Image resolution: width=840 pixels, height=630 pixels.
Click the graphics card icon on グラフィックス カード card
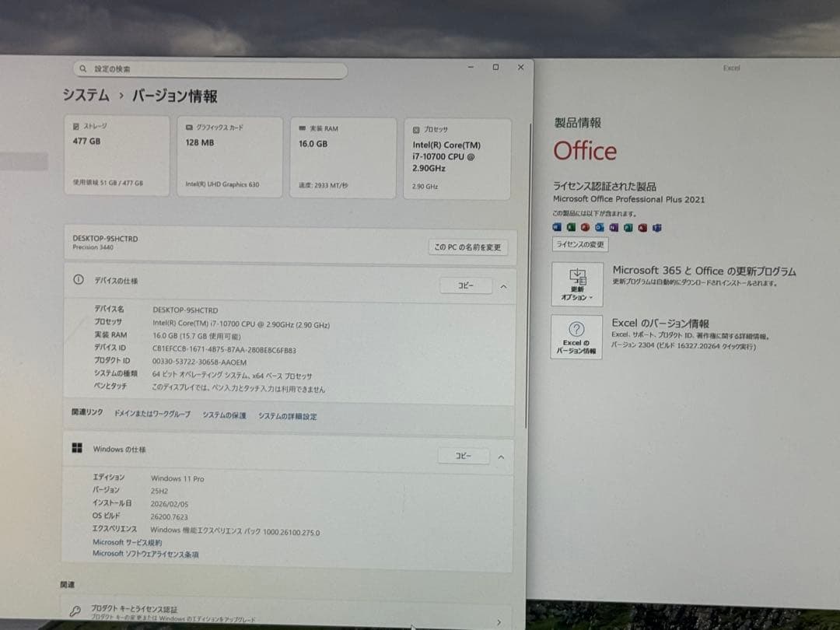coord(188,128)
